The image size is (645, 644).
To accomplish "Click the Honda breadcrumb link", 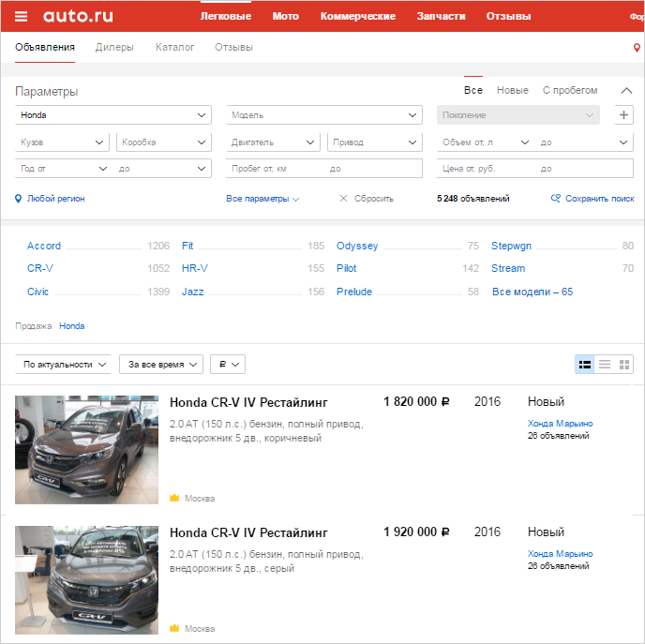I will [x=72, y=326].
